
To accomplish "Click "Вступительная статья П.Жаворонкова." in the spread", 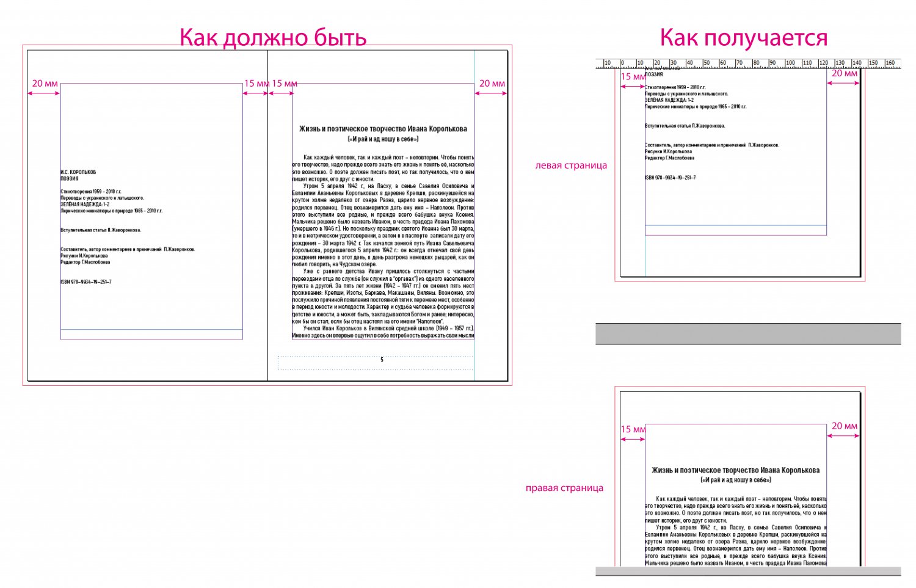I will [x=101, y=230].
